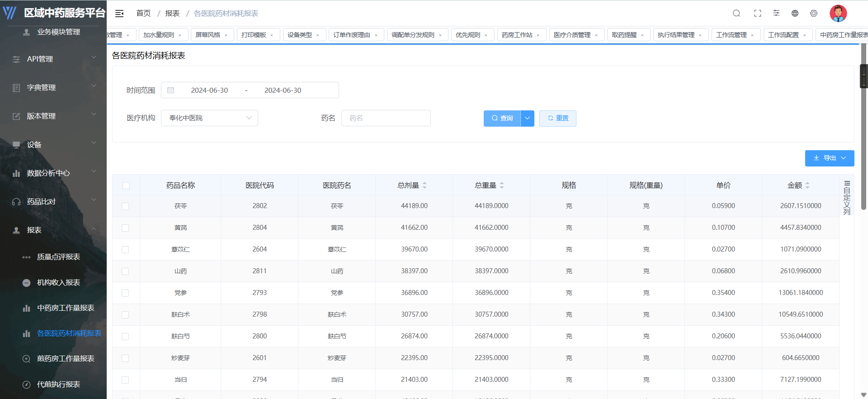Open the search magnifier in header
The image size is (868, 399).
click(736, 13)
